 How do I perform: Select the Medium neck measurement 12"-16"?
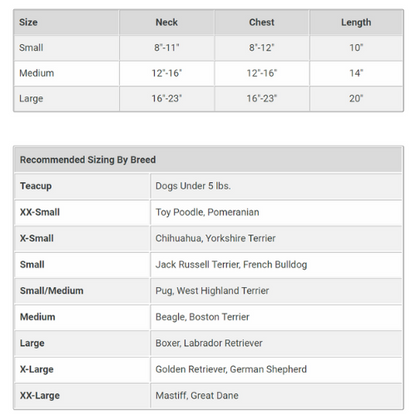167,73
